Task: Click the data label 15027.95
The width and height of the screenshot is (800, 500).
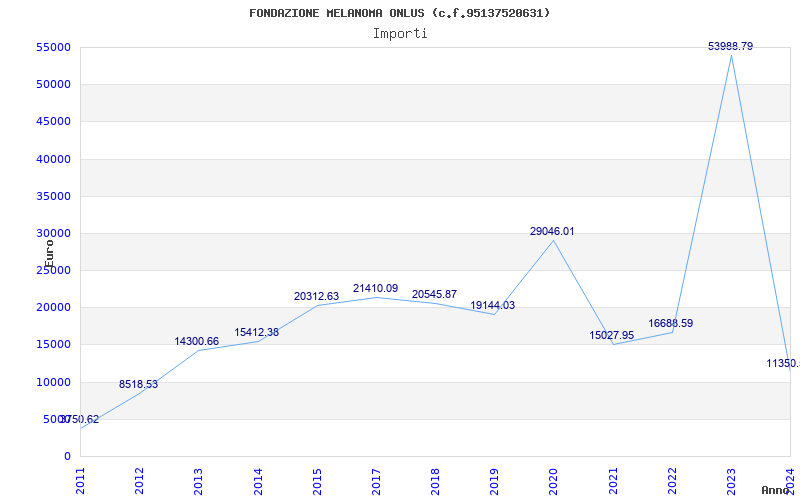Action: click(x=612, y=336)
